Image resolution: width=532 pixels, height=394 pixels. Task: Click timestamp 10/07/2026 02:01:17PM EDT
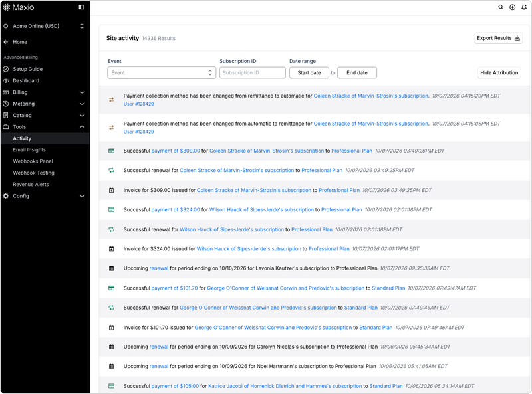pyautogui.click(x=386, y=249)
